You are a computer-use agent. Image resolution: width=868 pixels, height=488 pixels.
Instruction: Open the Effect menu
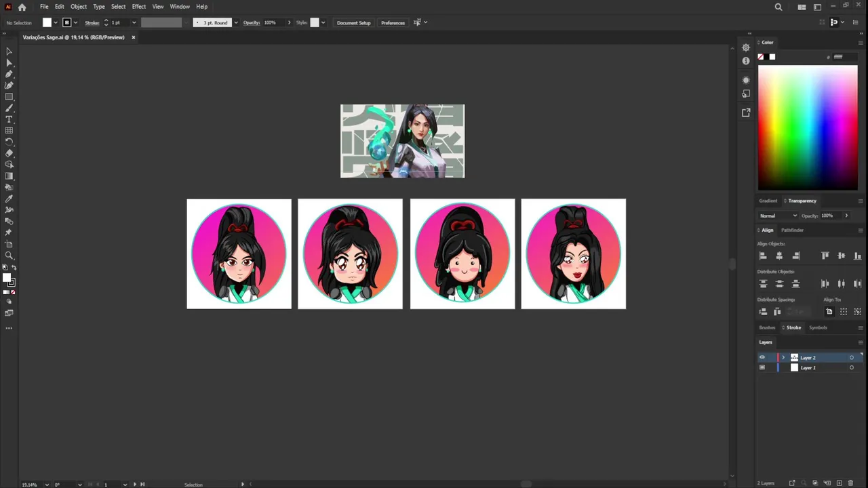coord(139,7)
